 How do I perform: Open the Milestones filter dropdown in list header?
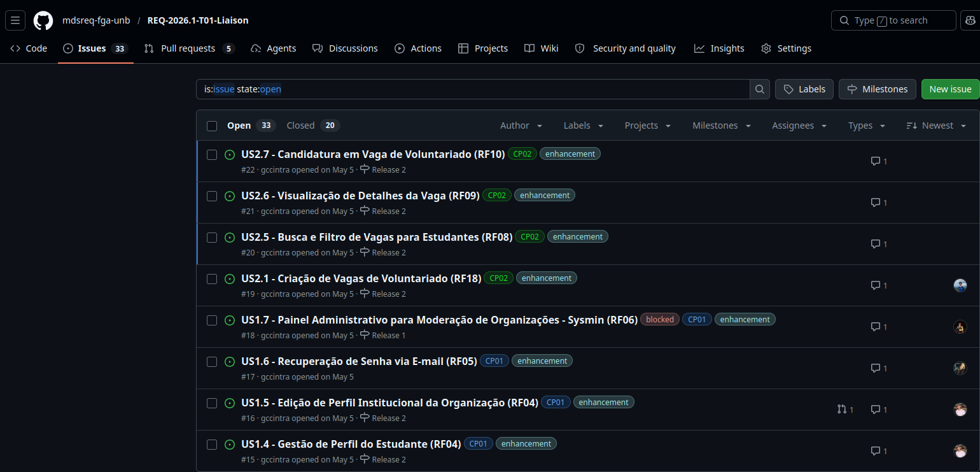coord(722,125)
